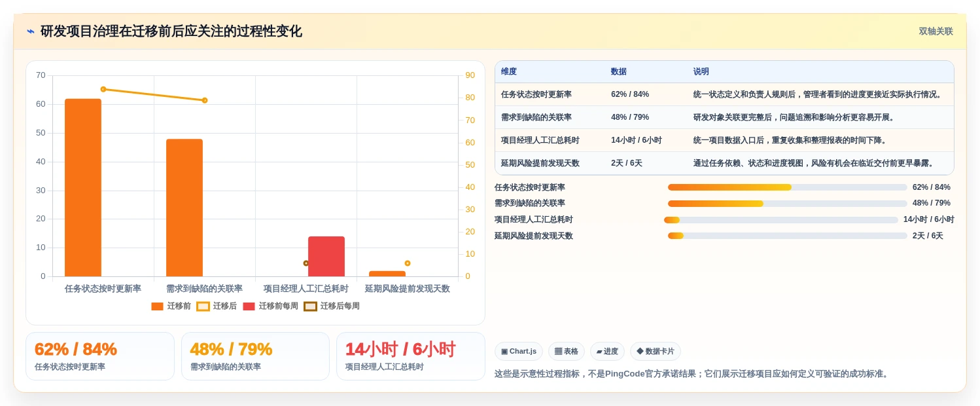The height and width of the screenshot is (406, 980).
Task: Open the 48% / 79% stat card
Action: [255, 356]
